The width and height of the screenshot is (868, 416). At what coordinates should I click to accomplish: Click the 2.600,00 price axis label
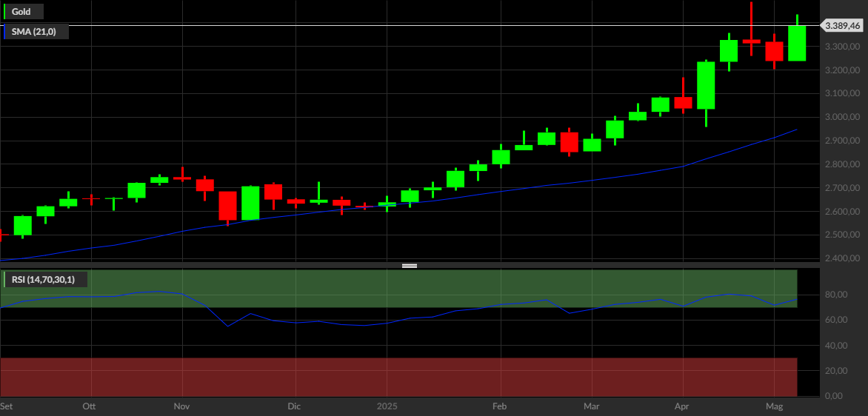tap(843, 211)
